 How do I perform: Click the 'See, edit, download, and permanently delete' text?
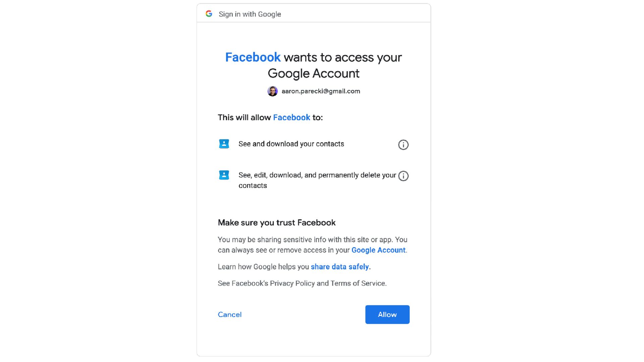coord(317,175)
